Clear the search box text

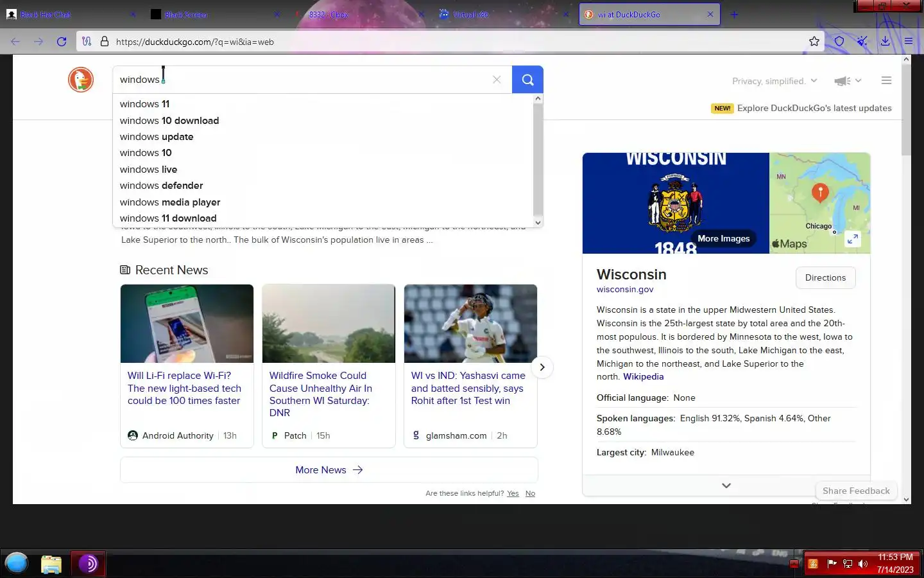497,80
